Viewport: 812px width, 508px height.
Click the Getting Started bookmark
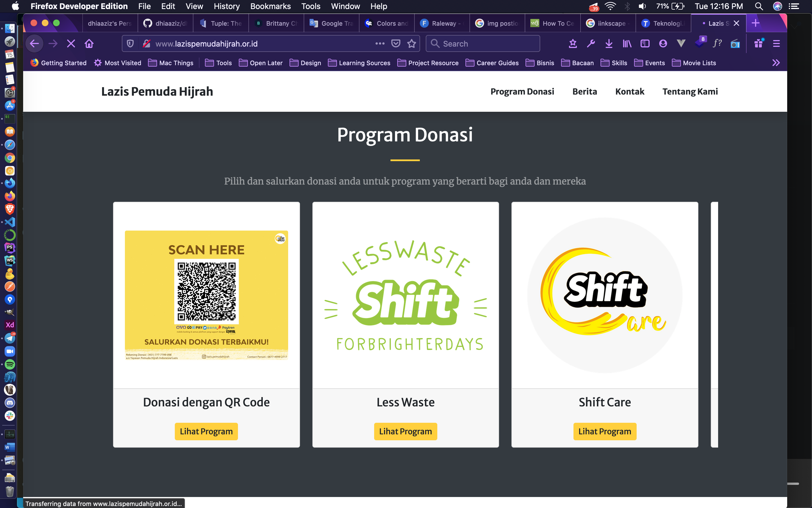[58, 63]
